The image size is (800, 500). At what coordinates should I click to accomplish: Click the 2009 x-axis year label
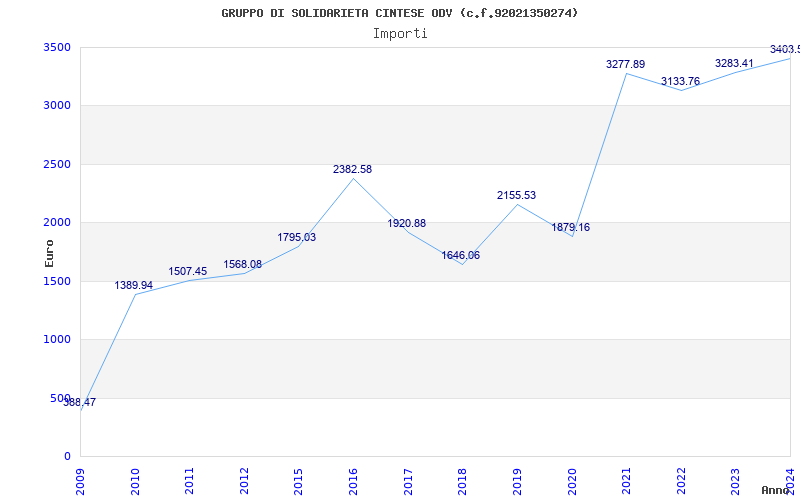(x=80, y=481)
